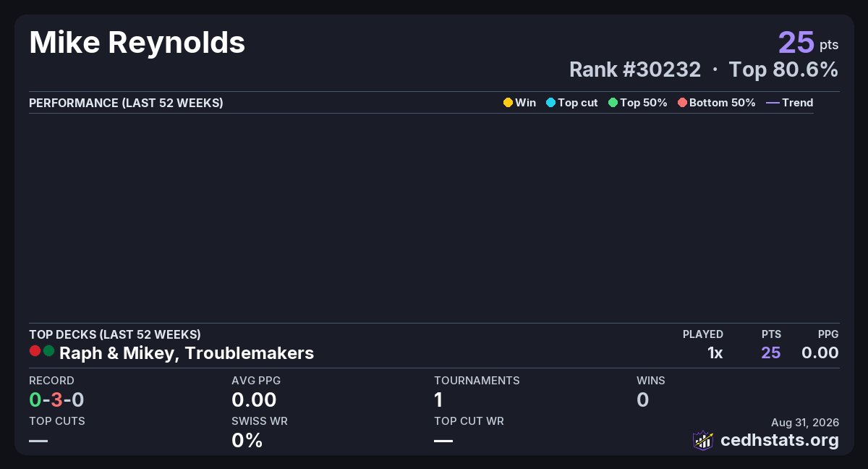Click the Rank #30232 text
The width and height of the screenshot is (868, 469).
coord(635,69)
